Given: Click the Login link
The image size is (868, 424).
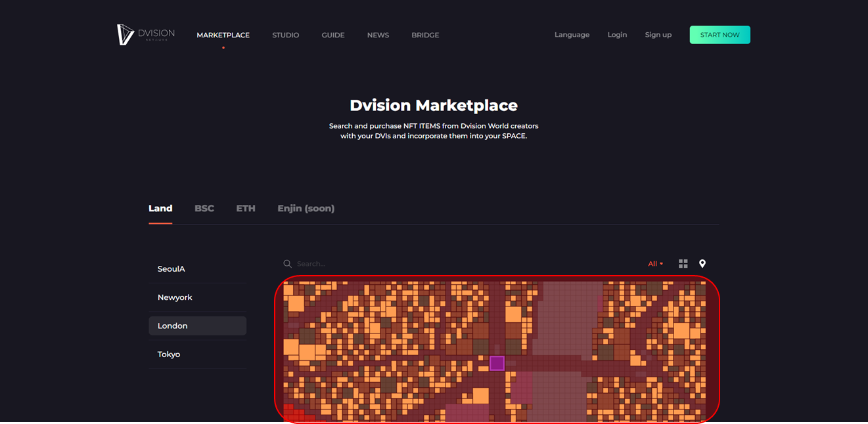Looking at the screenshot, I should point(617,35).
